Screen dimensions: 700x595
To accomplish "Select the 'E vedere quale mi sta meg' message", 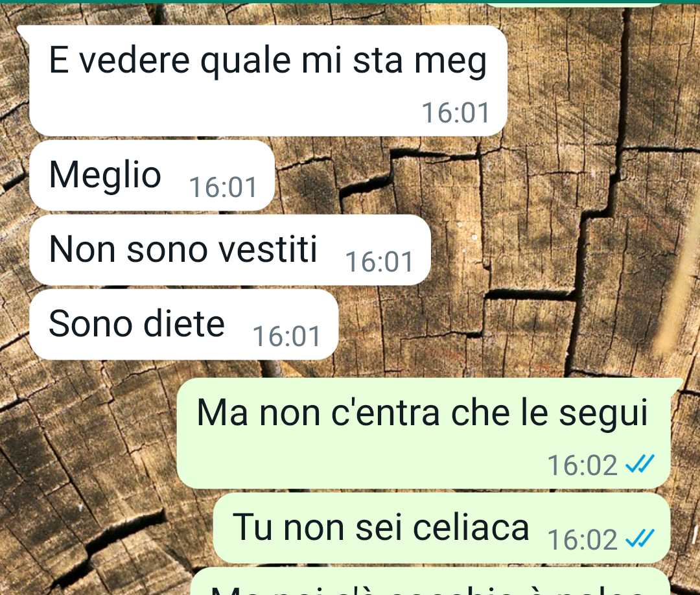I will [x=268, y=80].
